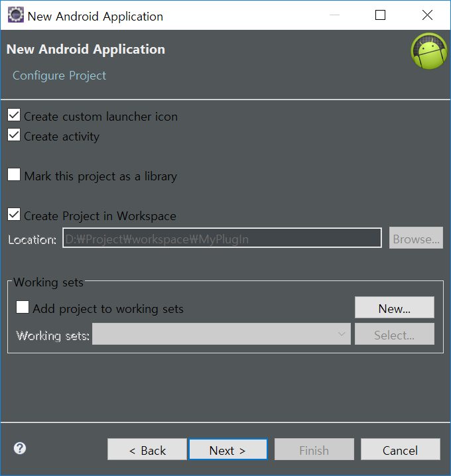Click the Android robot logo icon
This screenshot has height=476, width=451.
coord(429,51)
